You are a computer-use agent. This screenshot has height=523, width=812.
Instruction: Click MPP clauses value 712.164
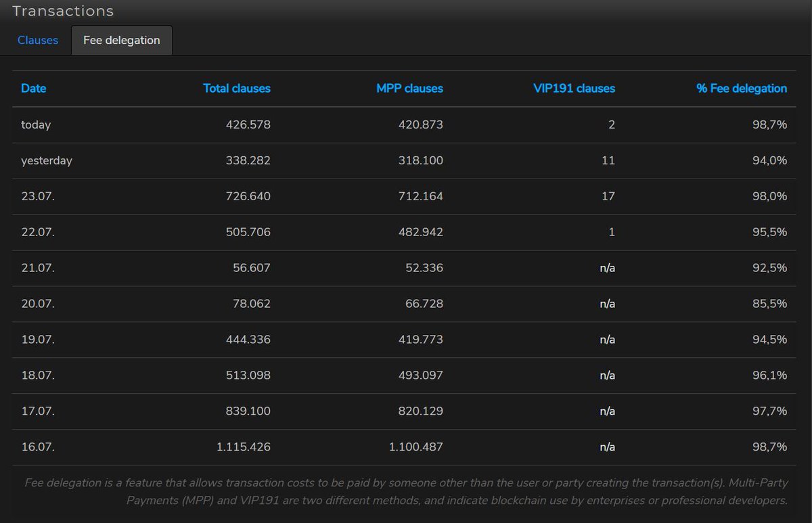pos(421,196)
